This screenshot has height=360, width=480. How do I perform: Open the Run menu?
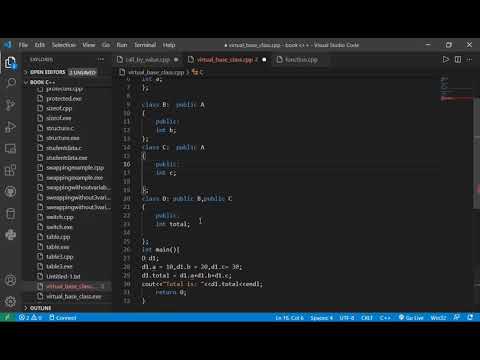122,45
